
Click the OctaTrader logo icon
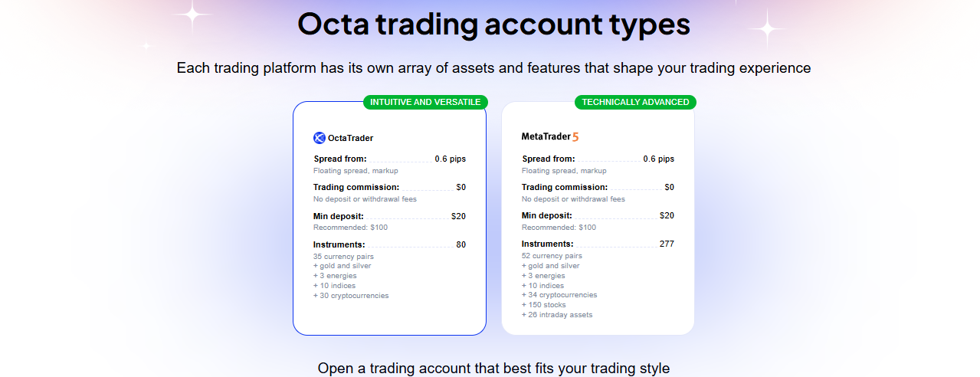pyautogui.click(x=320, y=138)
